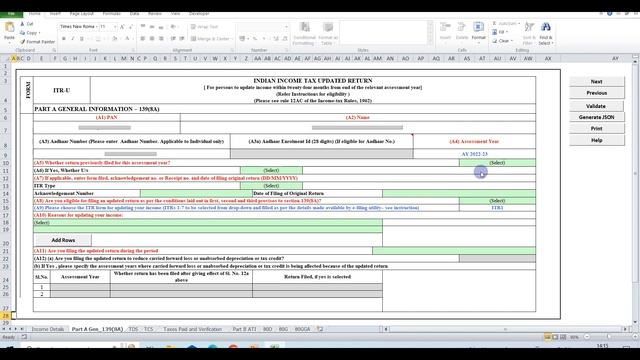Click the Help button beside the form
This screenshot has height=360, width=640.
coord(596,140)
